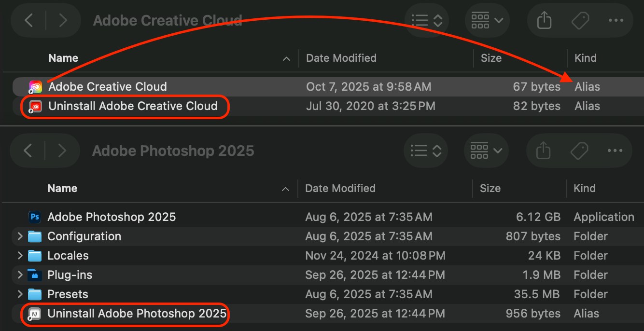Click the 'Adobe Creative Cloud' window title
644x331 pixels.
point(168,20)
